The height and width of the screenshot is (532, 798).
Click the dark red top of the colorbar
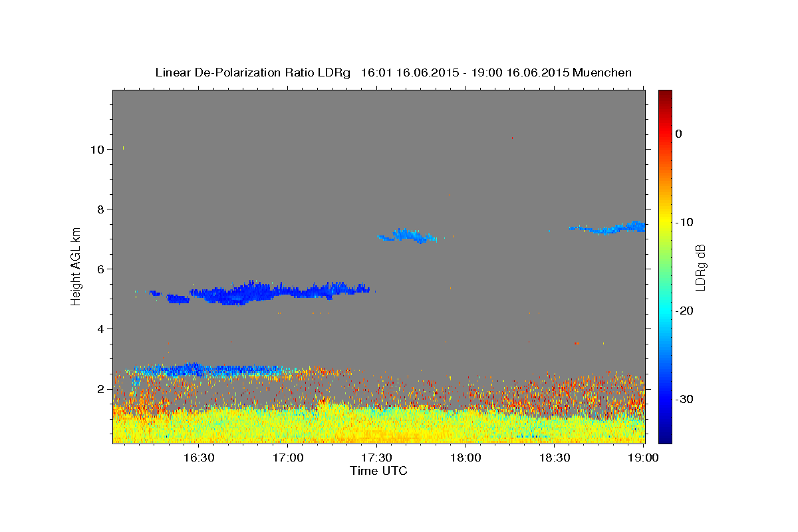[x=665, y=96]
